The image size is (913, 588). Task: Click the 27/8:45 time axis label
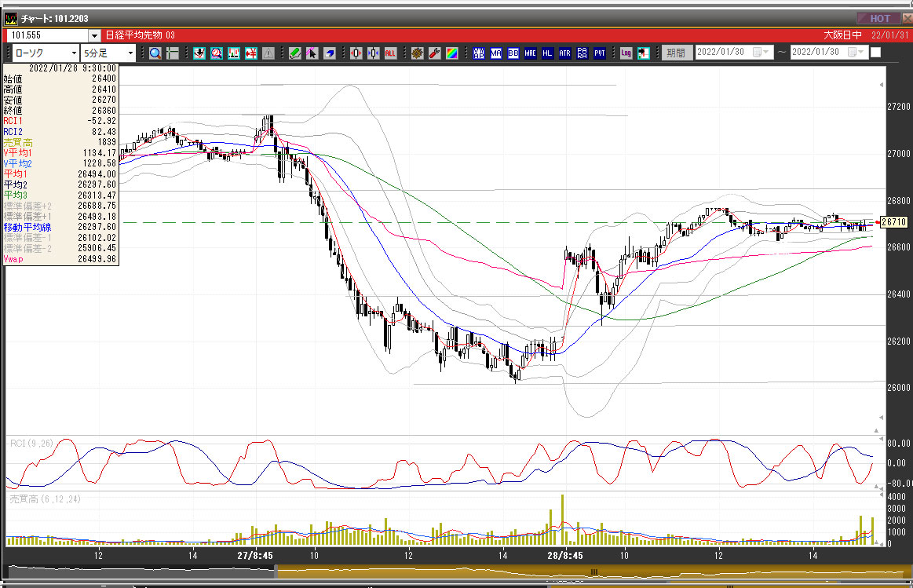255,555
